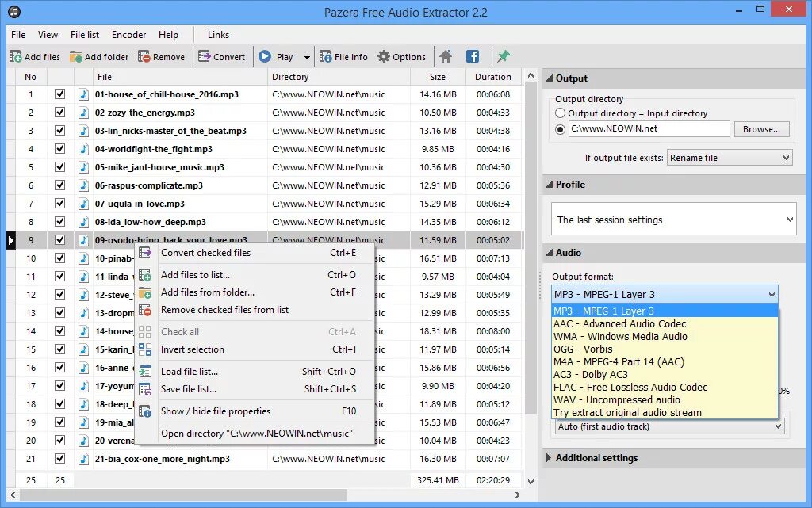Open the File list menu
Image resolution: width=812 pixels, height=508 pixels.
pos(85,35)
